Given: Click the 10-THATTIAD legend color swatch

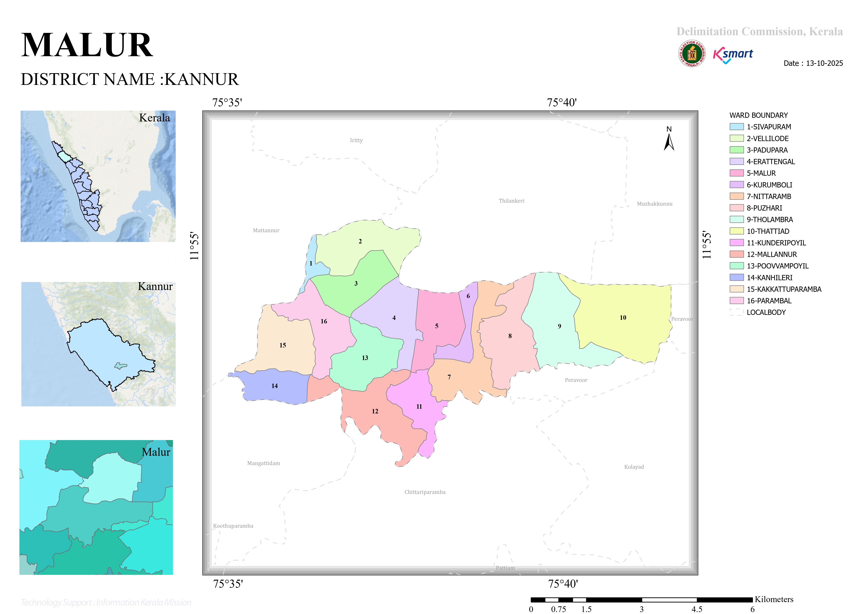Looking at the screenshot, I should 736,231.
